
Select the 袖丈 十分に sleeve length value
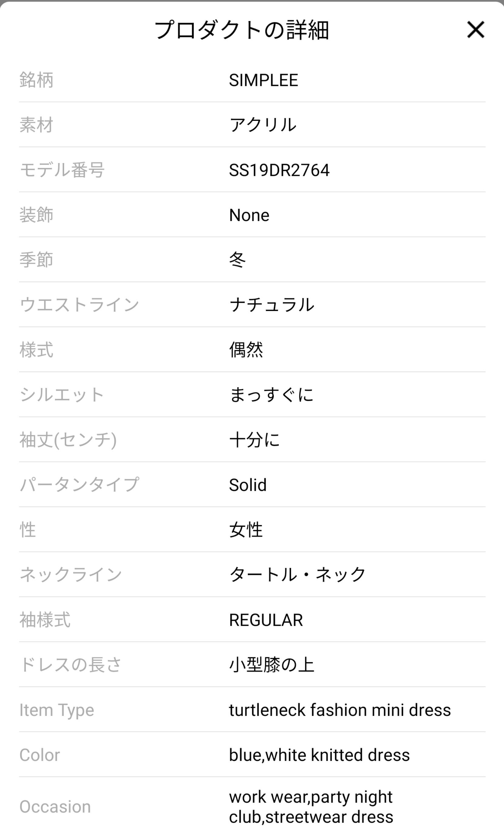pos(255,440)
